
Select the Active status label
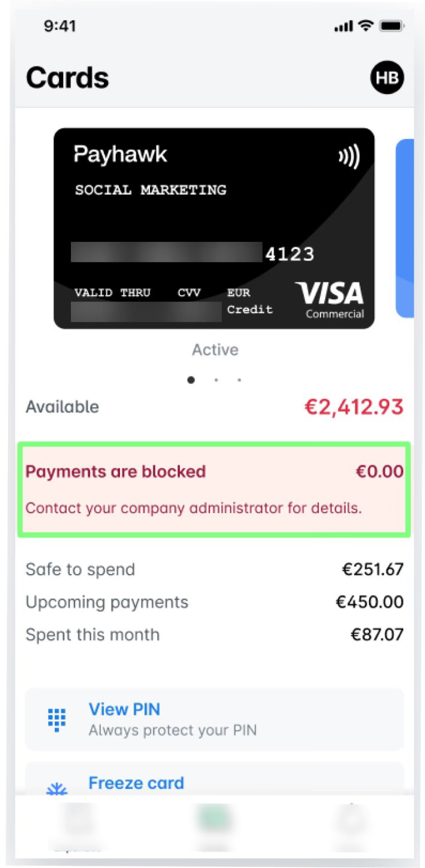pyautogui.click(x=215, y=349)
